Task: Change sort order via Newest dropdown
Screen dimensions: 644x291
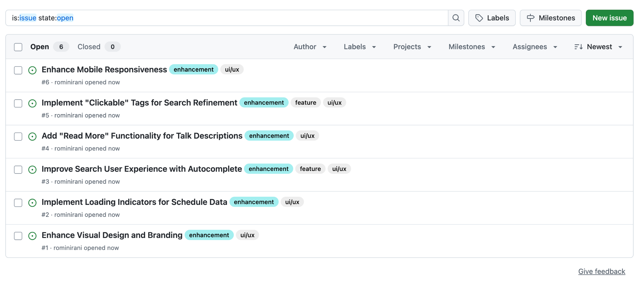Action: pyautogui.click(x=598, y=47)
